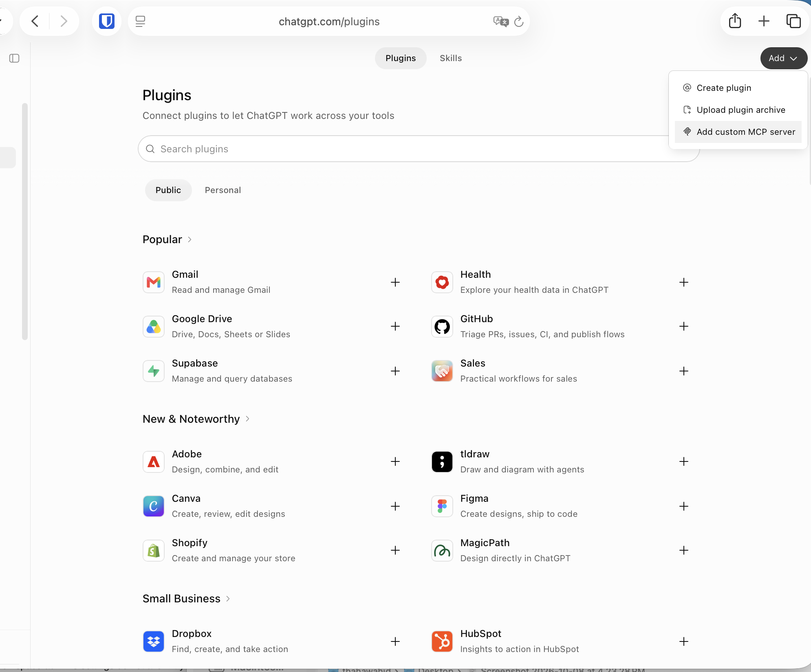Click the browser forward arrow
The width and height of the screenshot is (811, 672).
click(64, 21)
